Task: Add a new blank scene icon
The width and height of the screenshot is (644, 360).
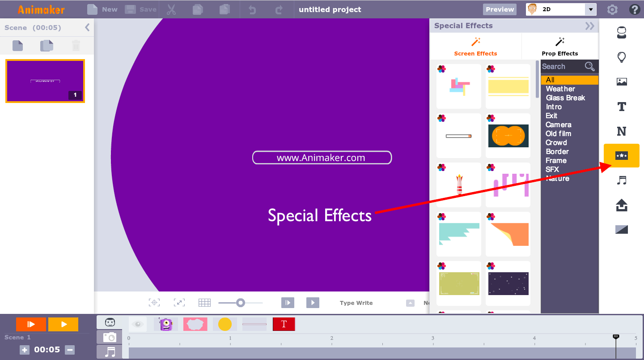Action: (17, 45)
